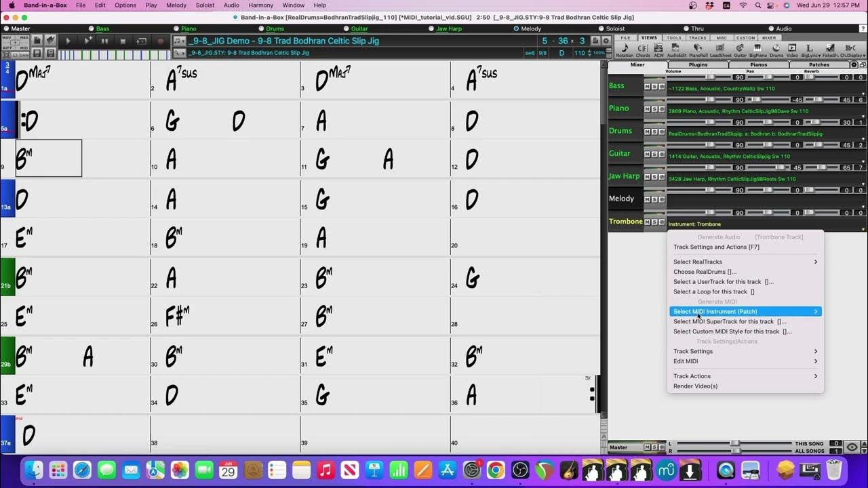Solo the Piano track
This screenshot has height=488, width=868.
pyautogui.click(x=654, y=109)
